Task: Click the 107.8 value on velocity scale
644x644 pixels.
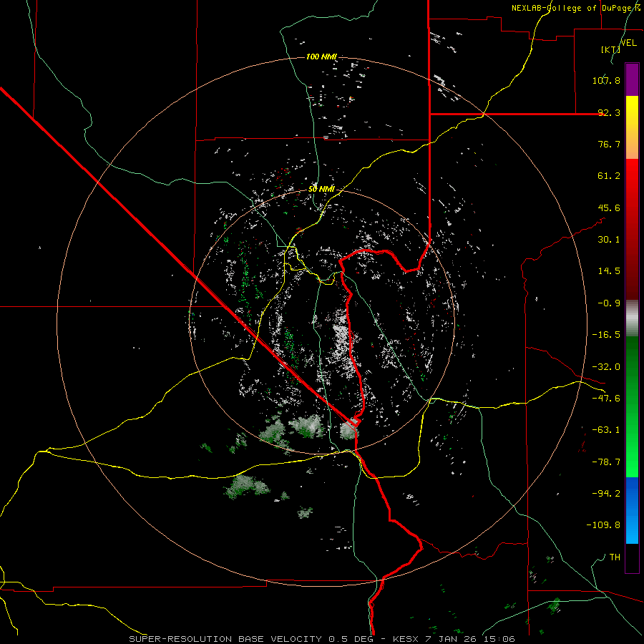Action: (606, 80)
